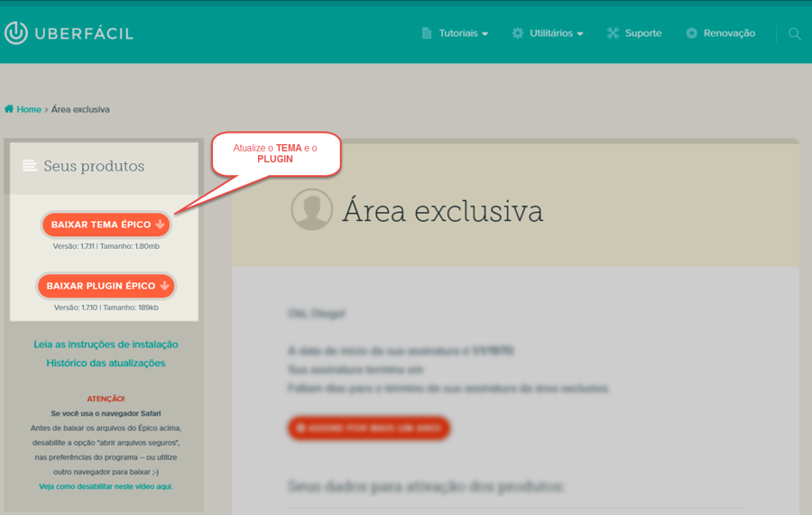The height and width of the screenshot is (515, 812).
Task: Click the Uberfácil power logo icon
Action: pos(16,32)
